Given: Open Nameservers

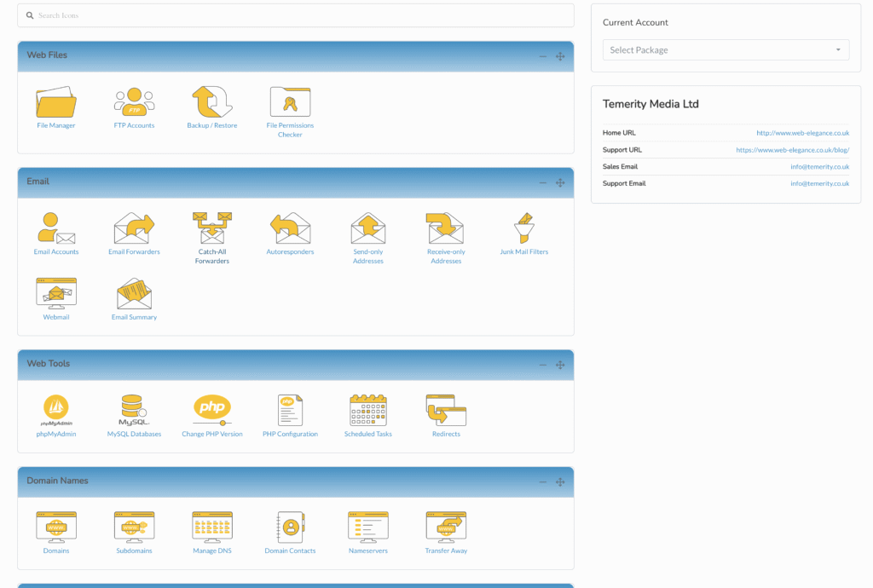Looking at the screenshot, I should pos(368,533).
